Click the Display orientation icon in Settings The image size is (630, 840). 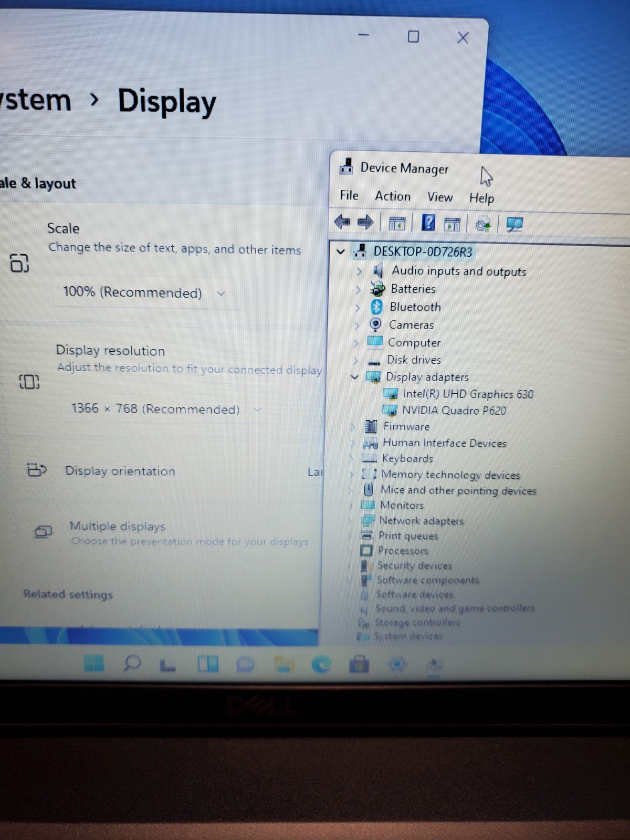click(x=37, y=470)
